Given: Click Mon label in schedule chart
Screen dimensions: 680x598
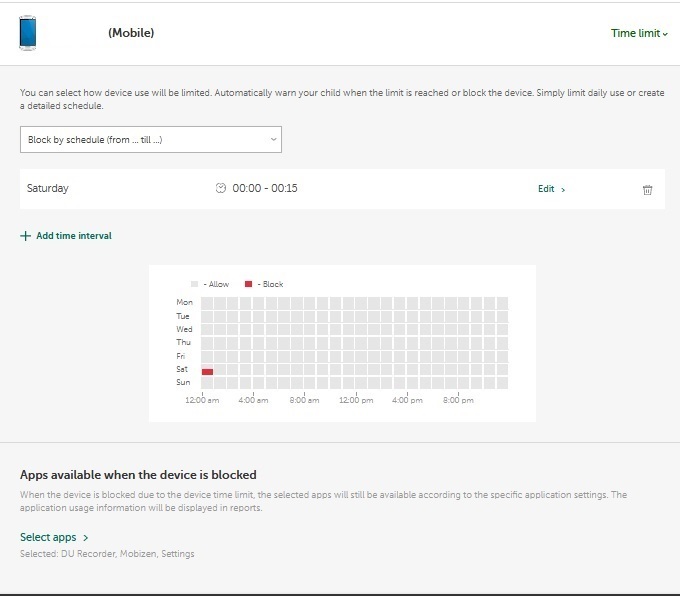Looking at the screenshot, I should tap(184, 302).
